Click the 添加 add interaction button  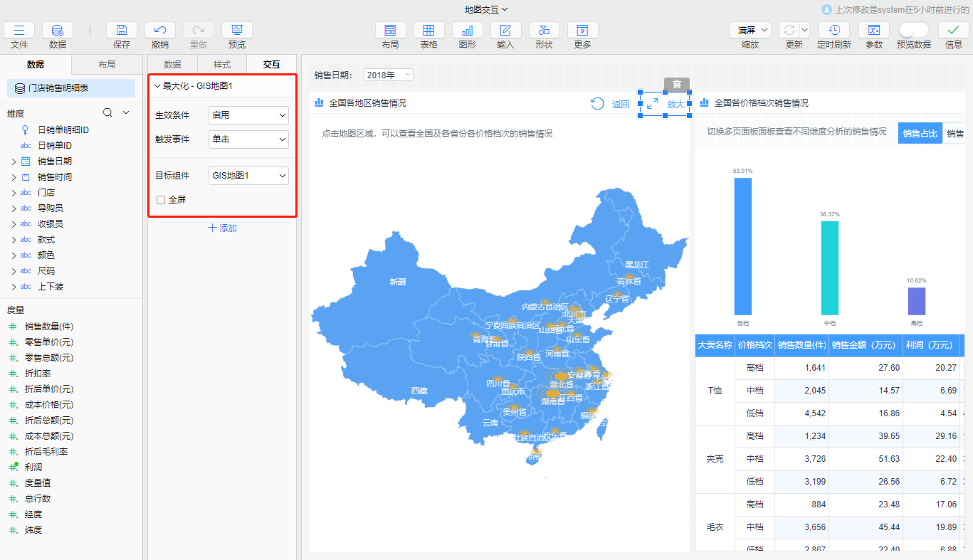click(222, 228)
